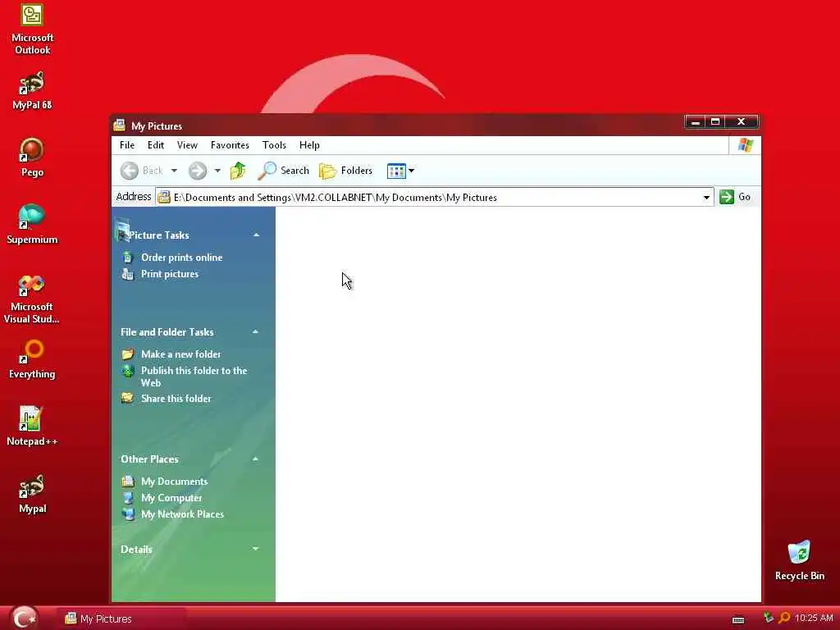Open the Recycle Bin
The width and height of the screenshot is (840, 630).
pyautogui.click(x=799, y=560)
